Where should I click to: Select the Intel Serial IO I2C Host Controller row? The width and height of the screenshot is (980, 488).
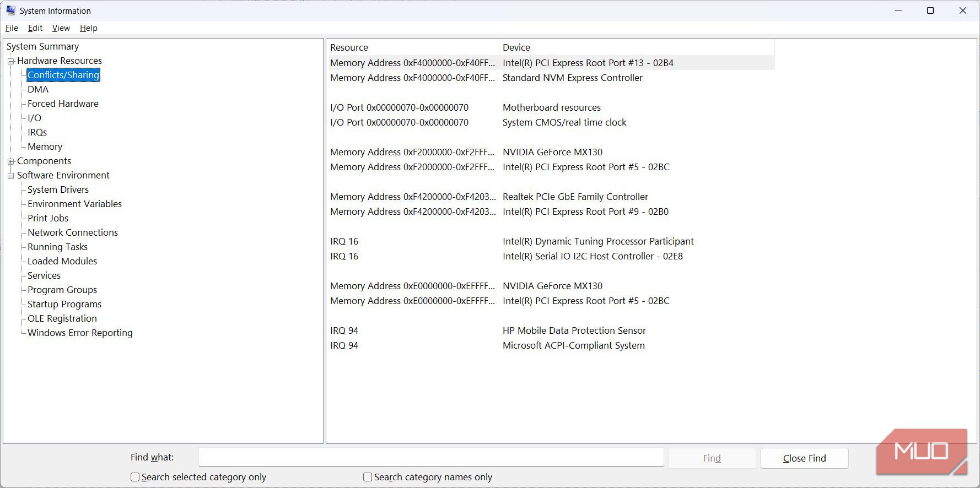[x=551, y=256]
